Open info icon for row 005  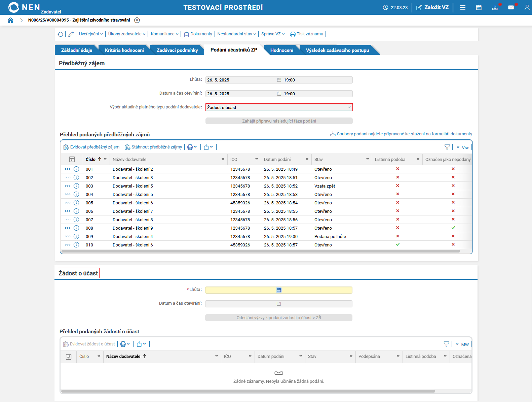[x=76, y=203]
